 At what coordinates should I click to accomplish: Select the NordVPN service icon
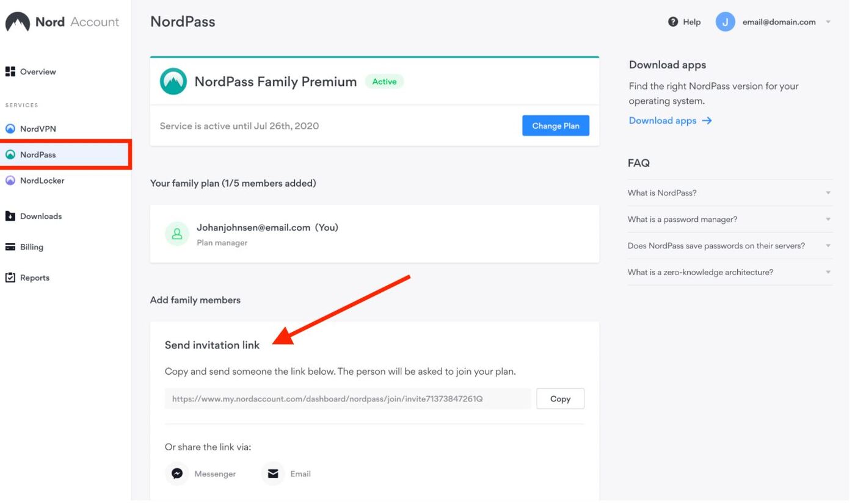coord(10,129)
